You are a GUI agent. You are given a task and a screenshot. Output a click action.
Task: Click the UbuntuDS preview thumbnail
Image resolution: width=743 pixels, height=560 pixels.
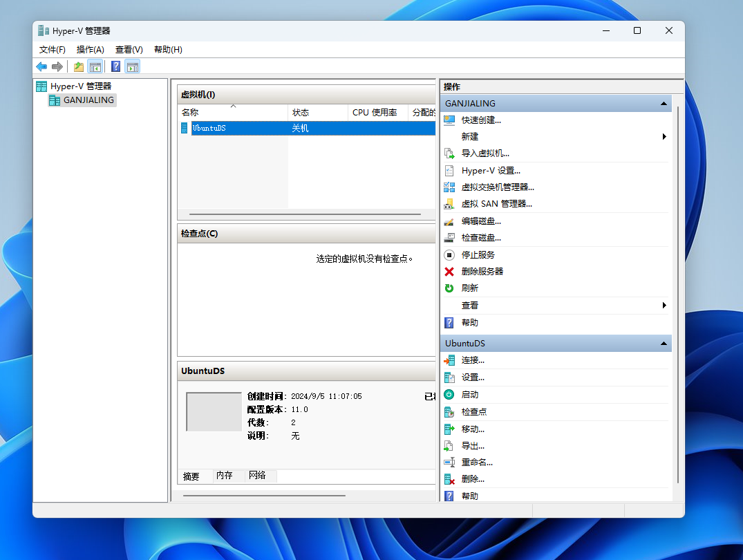pos(214,411)
